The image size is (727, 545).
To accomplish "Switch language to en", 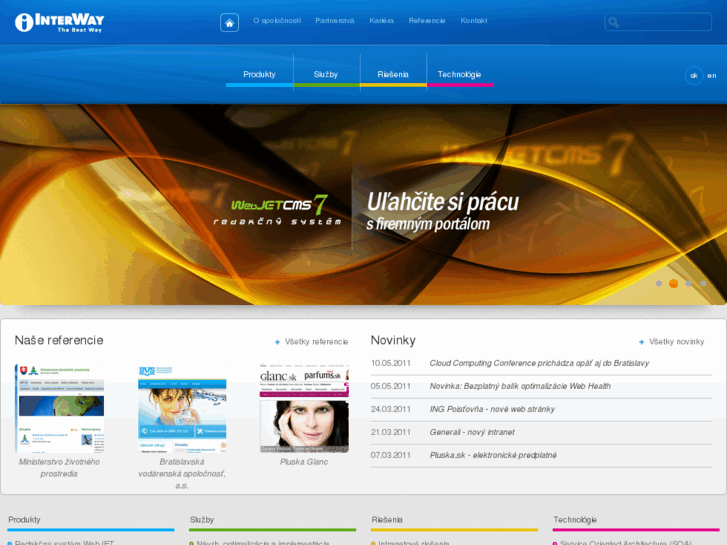I will coord(712,76).
